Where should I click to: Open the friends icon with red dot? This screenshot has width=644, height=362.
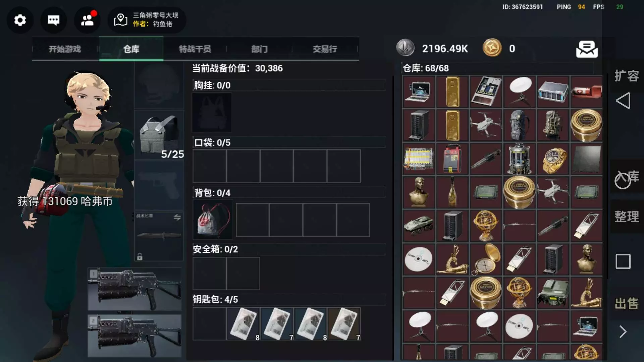pyautogui.click(x=87, y=20)
